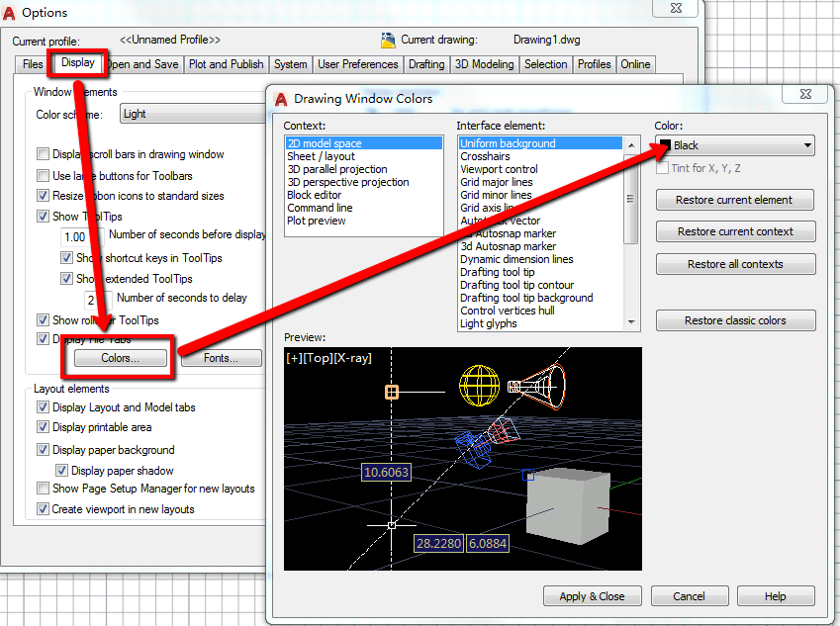Viewport: 840px width, 626px height.
Task: Click the ToolTips seconds input showing 1.00
Action: (x=77, y=237)
